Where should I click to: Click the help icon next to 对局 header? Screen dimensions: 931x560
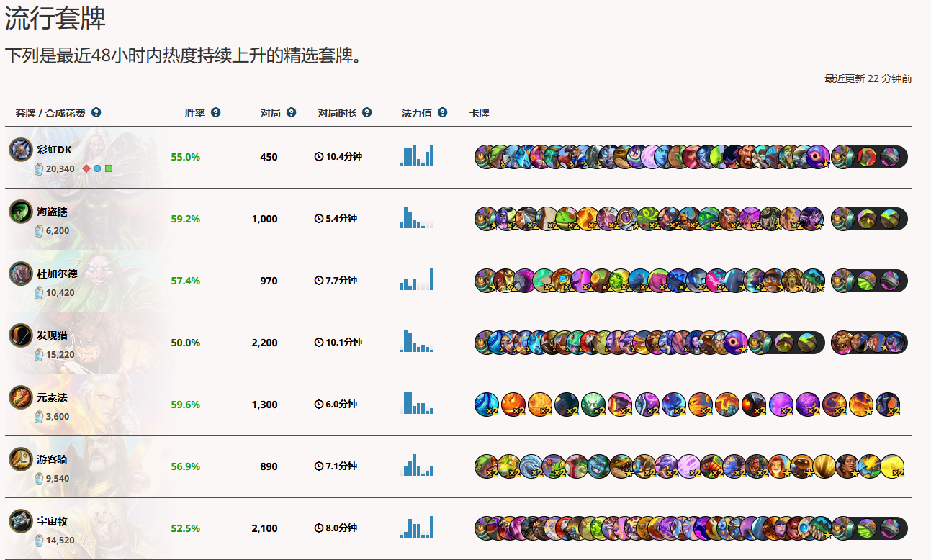coord(291,113)
